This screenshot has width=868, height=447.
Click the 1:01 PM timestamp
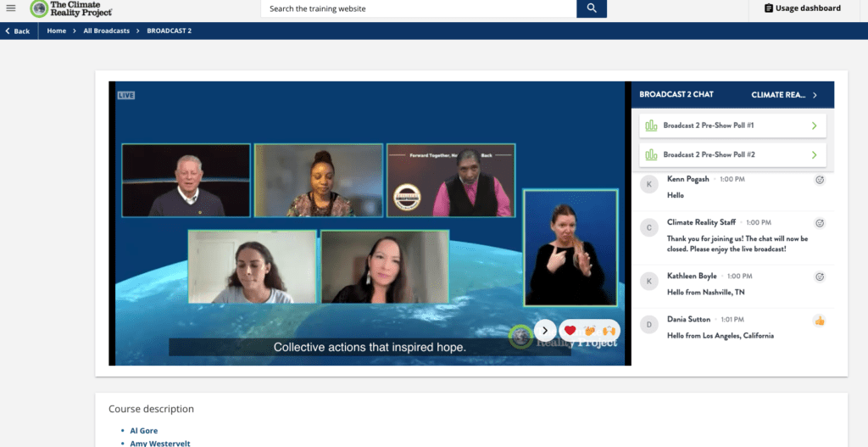[x=732, y=320]
